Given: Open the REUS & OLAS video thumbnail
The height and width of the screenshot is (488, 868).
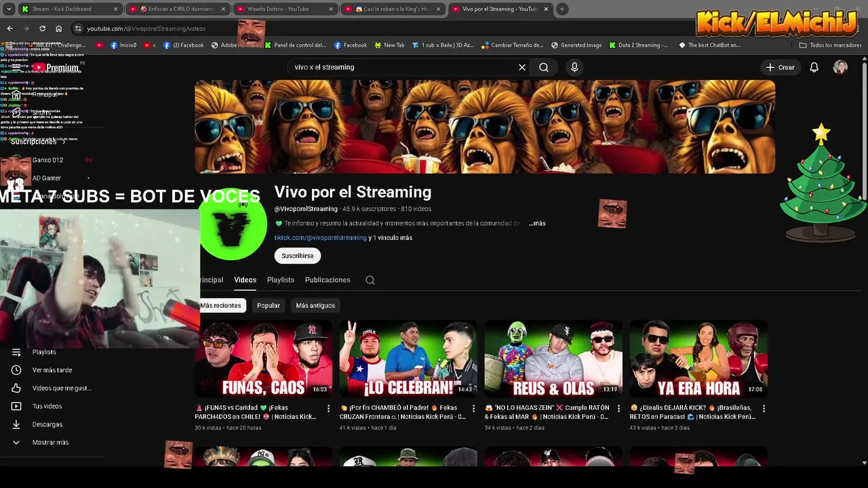Looking at the screenshot, I should pyautogui.click(x=553, y=359).
